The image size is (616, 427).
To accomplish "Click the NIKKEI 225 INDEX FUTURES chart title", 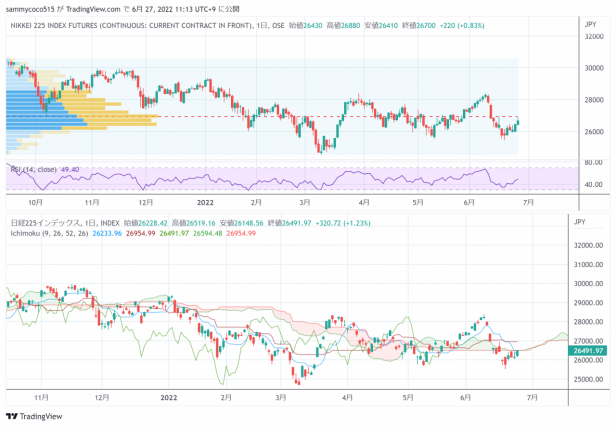I will [132, 26].
